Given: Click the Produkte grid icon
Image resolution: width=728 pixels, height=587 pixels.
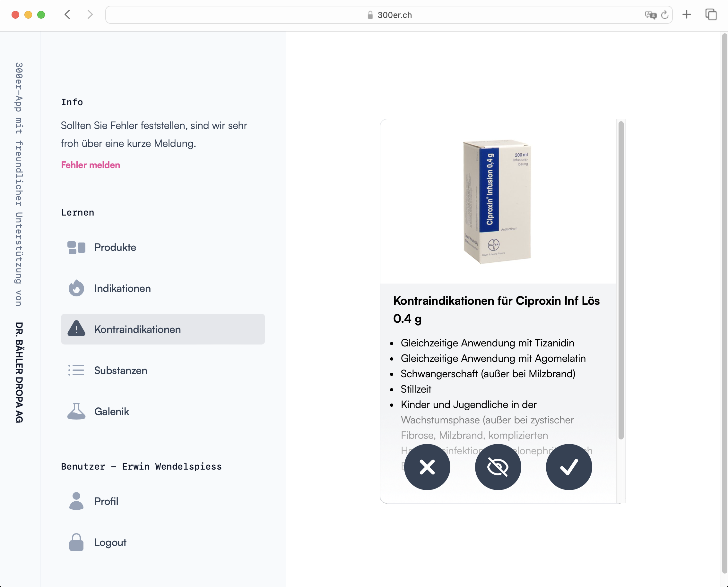Looking at the screenshot, I should coord(76,247).
